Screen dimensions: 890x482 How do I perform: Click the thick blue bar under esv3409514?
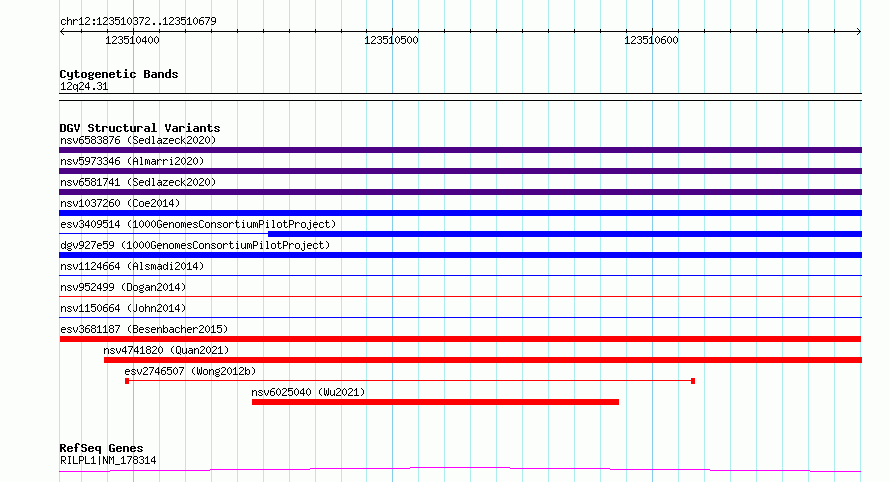(565, 234)
